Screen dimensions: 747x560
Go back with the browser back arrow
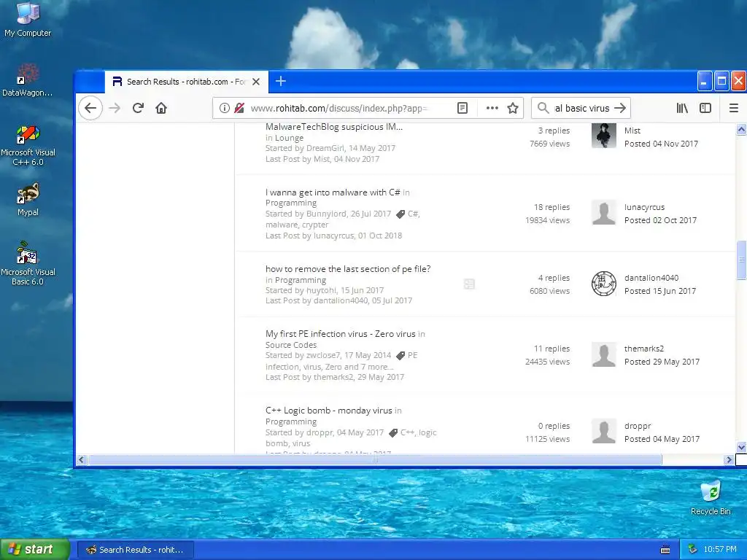point(90,108)
